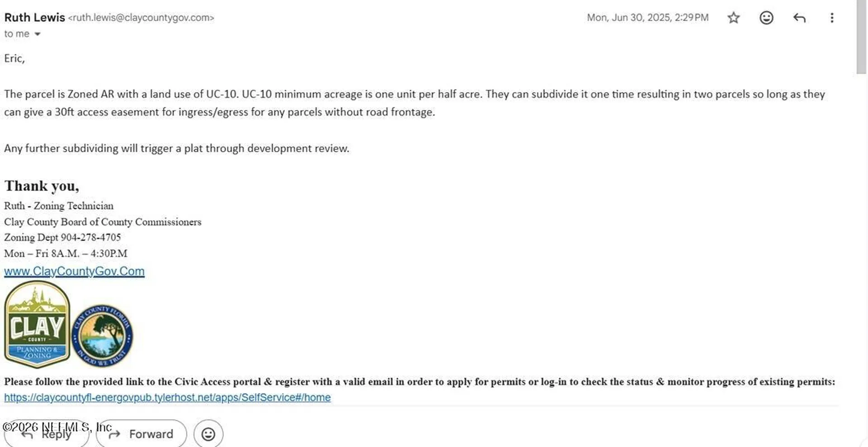Screen dimensions: 868x447
Task: Click the forward arrow icon inside the Forward button
Action: pos(114,434)
